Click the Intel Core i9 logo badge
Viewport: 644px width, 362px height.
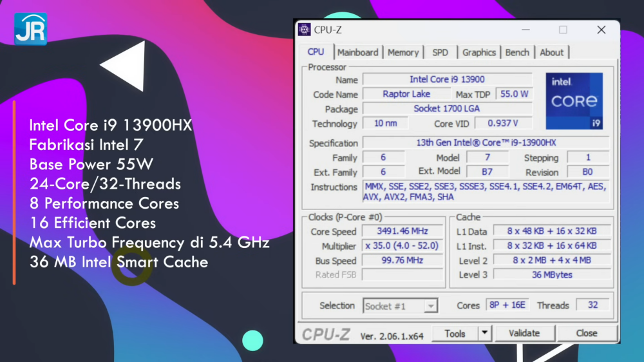pos(574,100)
